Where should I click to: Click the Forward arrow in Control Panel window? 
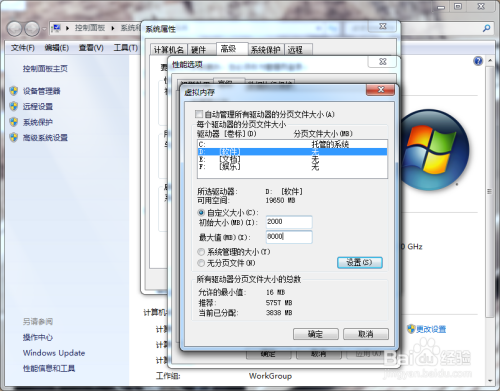[x=32, y=29]
